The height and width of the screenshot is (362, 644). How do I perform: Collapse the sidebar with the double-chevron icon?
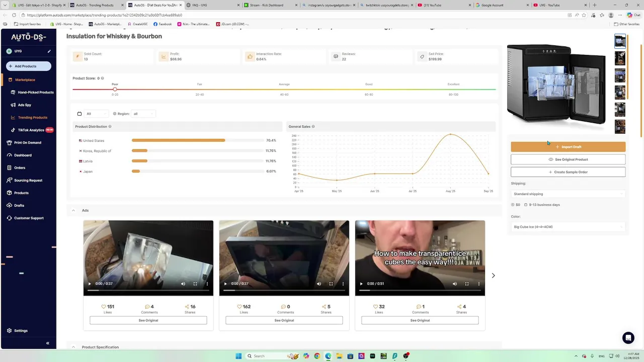(x=48, y=343)
